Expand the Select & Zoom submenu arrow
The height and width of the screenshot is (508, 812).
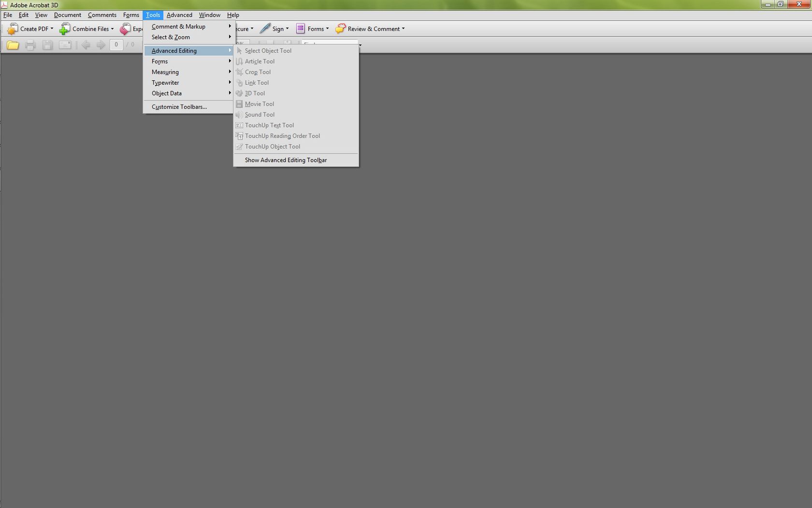click(230, 37)
